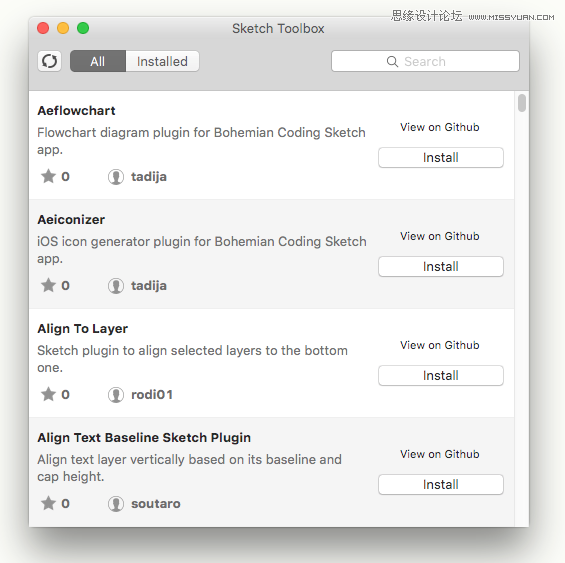
Task: Install Align Text Baseline Sketch Plugin
Action: (x=441, y=484)
